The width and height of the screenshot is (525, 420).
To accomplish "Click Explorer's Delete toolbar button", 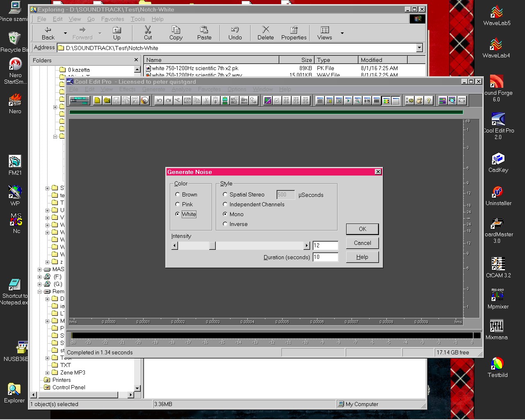I will (x=266, y=33).
